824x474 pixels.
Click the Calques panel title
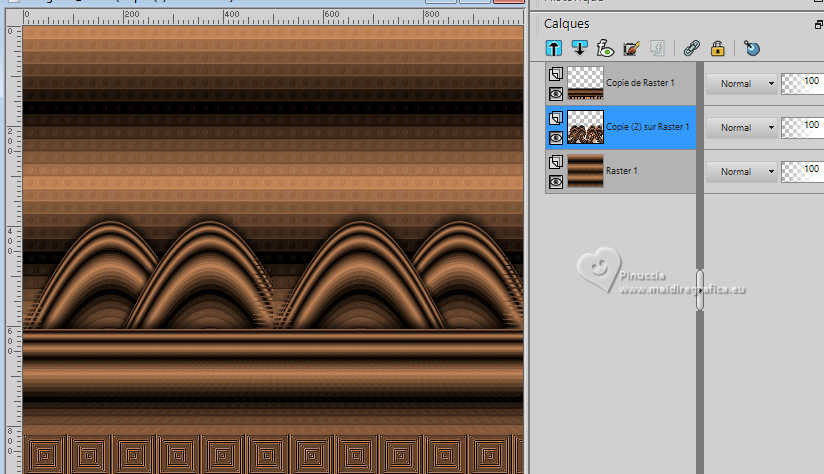pos(566,23)
